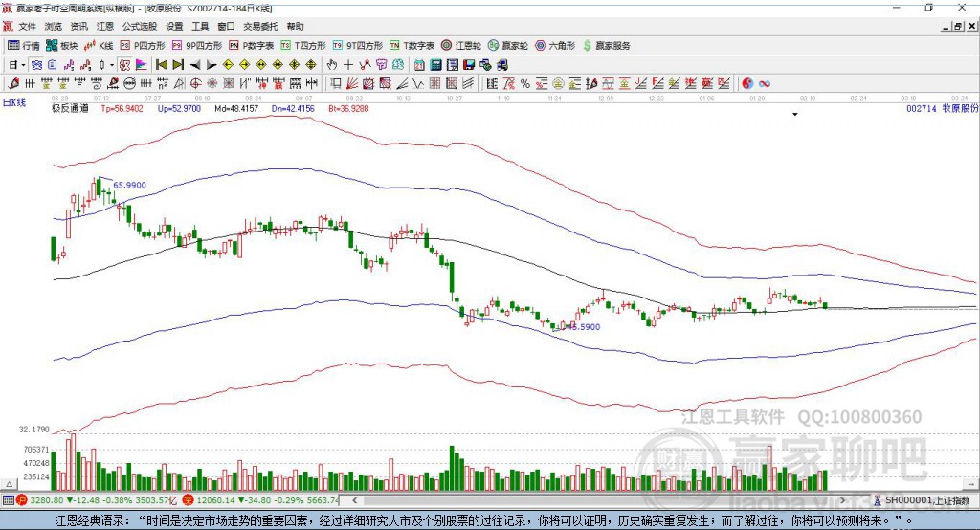The height and width of the screenshot is (530, 980).
Task: Click the Md=48.4157 indicator value
Action: coord(236,108)
